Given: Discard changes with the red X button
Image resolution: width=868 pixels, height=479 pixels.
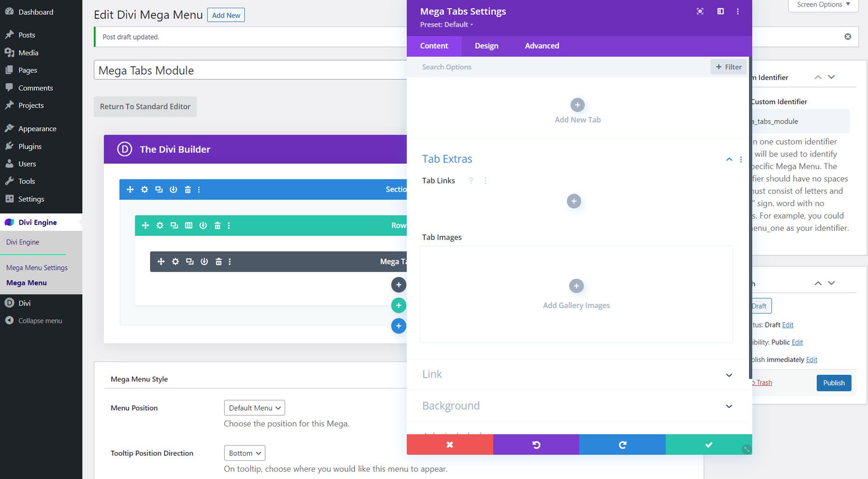Looking at the screenshot, I should pyautogui.click(x=449, y=444).
